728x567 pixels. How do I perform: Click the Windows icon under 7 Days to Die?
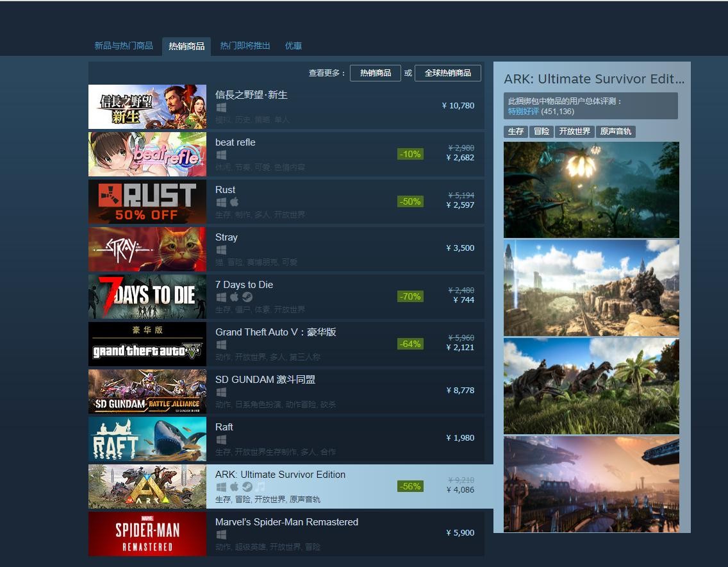tap(221, 297)
